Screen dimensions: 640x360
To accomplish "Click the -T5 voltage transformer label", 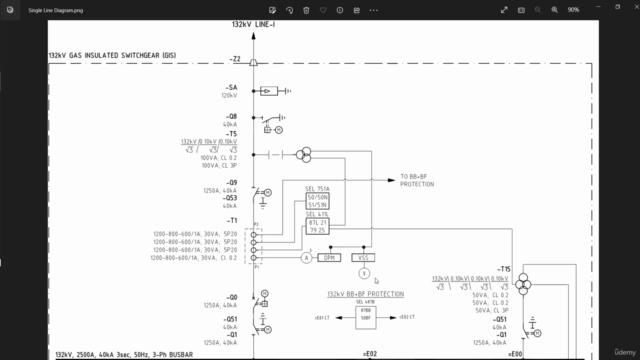I will click(231, 134).
